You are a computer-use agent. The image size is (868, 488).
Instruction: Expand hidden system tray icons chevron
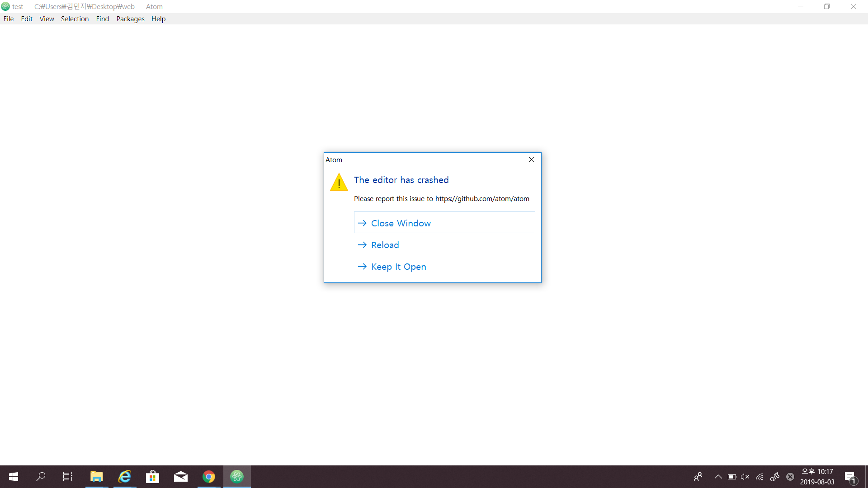pos(718,477)
